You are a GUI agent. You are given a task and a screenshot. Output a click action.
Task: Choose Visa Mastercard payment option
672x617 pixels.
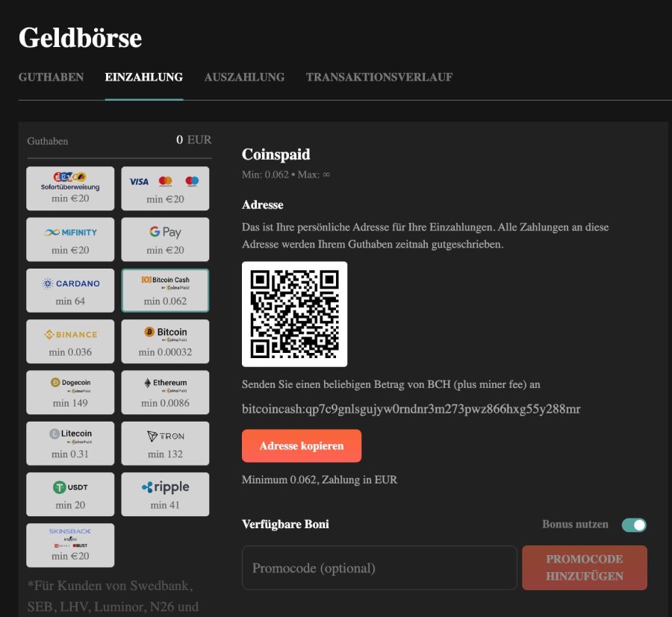click(x=165, y=188)
